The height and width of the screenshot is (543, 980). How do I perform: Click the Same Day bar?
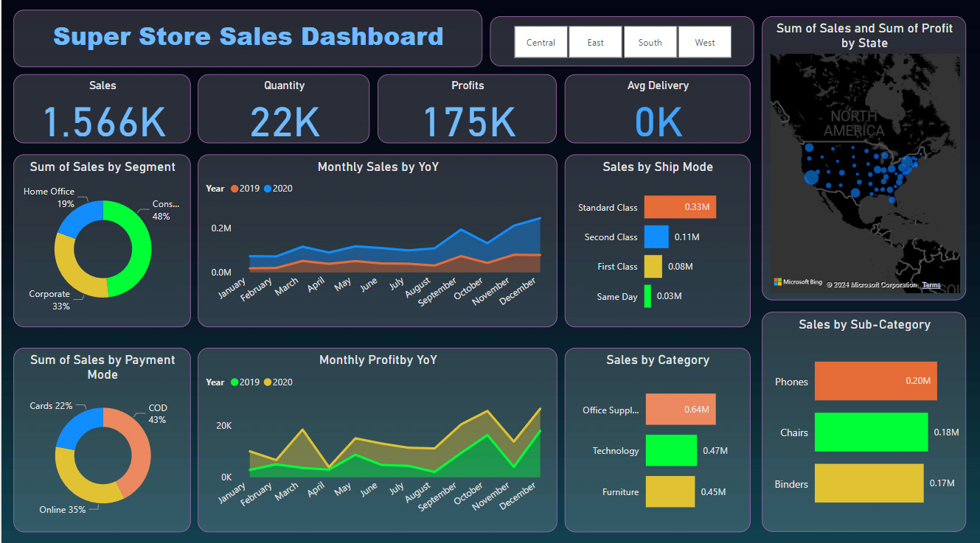click(649, 296)
